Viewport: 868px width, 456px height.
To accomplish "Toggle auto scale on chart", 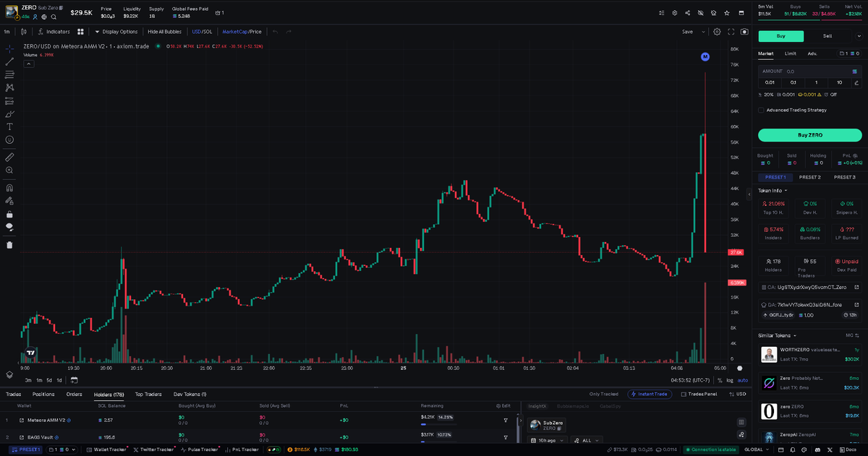I will coord(743,379).
